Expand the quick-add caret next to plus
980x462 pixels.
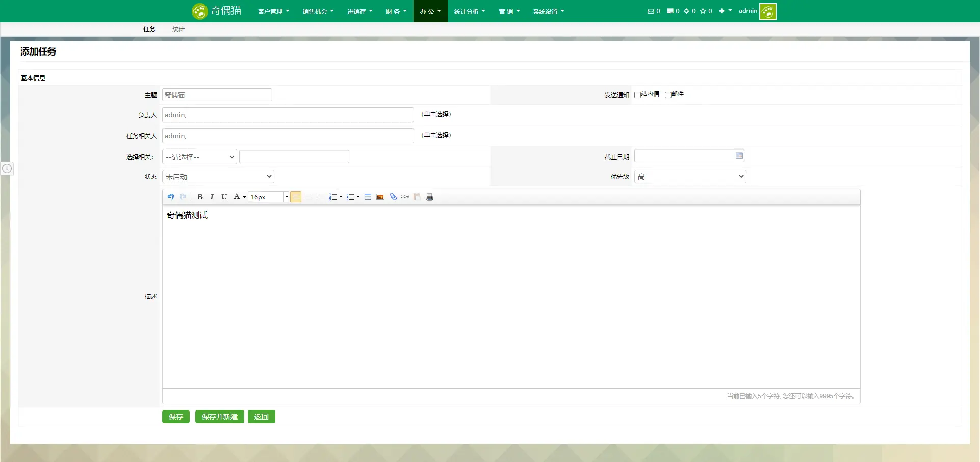pos(730,10)
